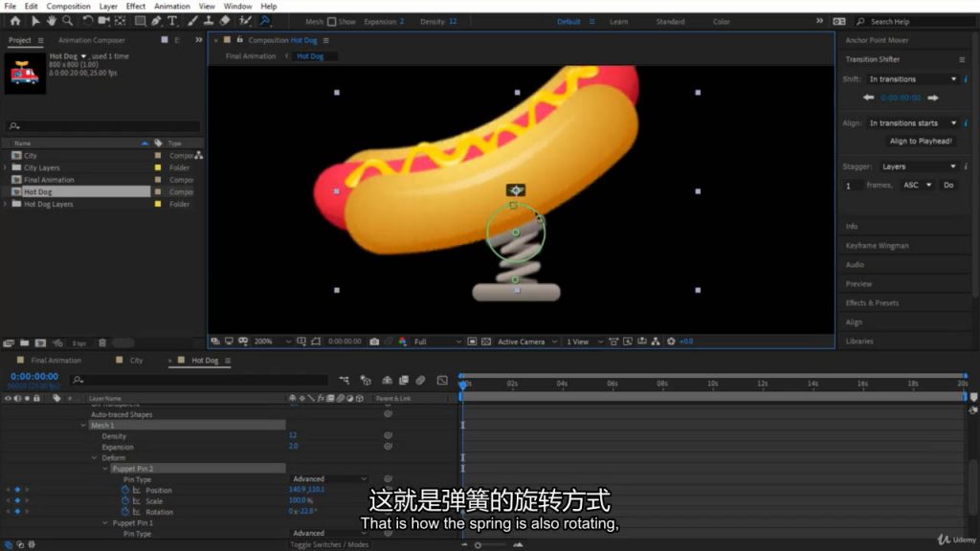This screenshot has height=551, width=980.
Task: Take snapshot with camera icon in viewer
Action: point(374,342)
